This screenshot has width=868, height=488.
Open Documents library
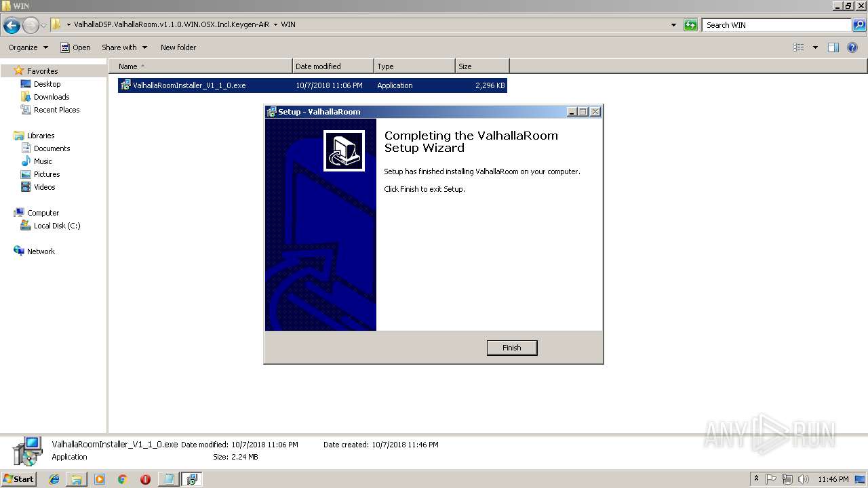[52, 148]
